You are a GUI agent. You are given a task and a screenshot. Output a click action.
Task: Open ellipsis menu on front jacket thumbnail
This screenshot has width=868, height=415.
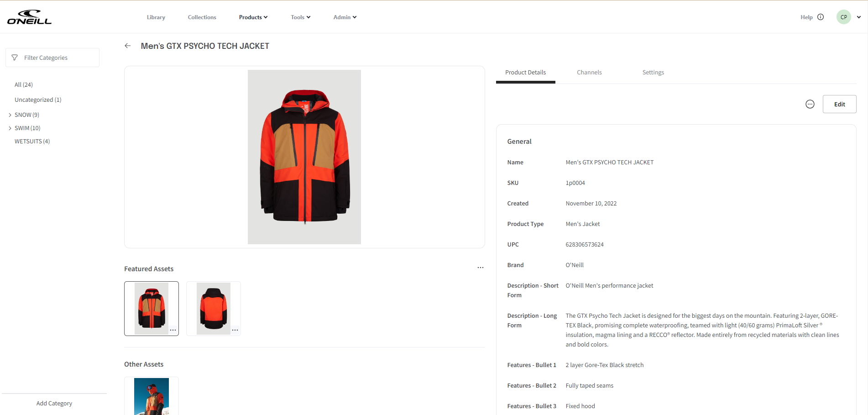tap(173, 330)
